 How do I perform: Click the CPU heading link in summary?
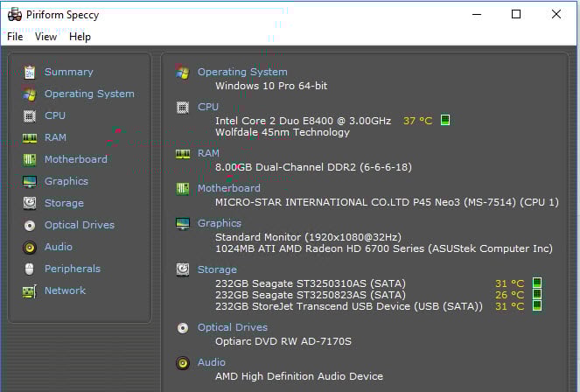208,107
